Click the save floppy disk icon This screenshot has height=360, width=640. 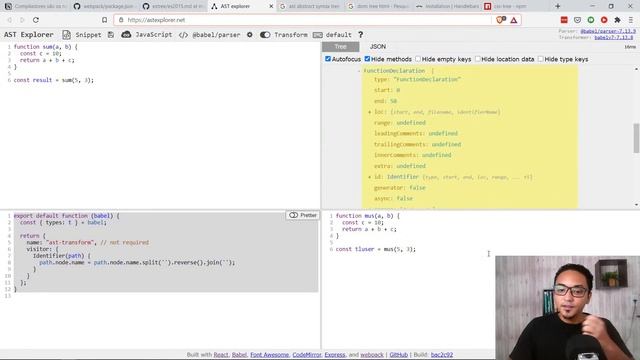pos(111,35)
